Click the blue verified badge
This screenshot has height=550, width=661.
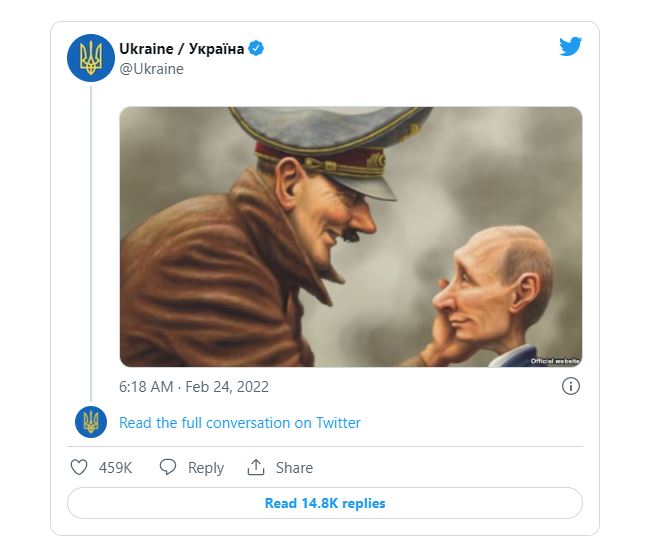(257, 49)
